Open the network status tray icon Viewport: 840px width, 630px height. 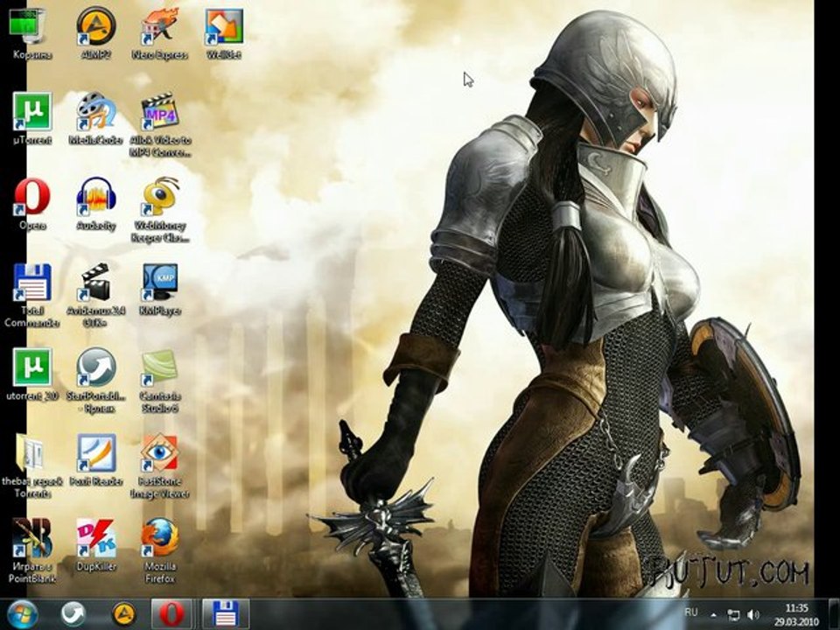click(x=733, y=614)
